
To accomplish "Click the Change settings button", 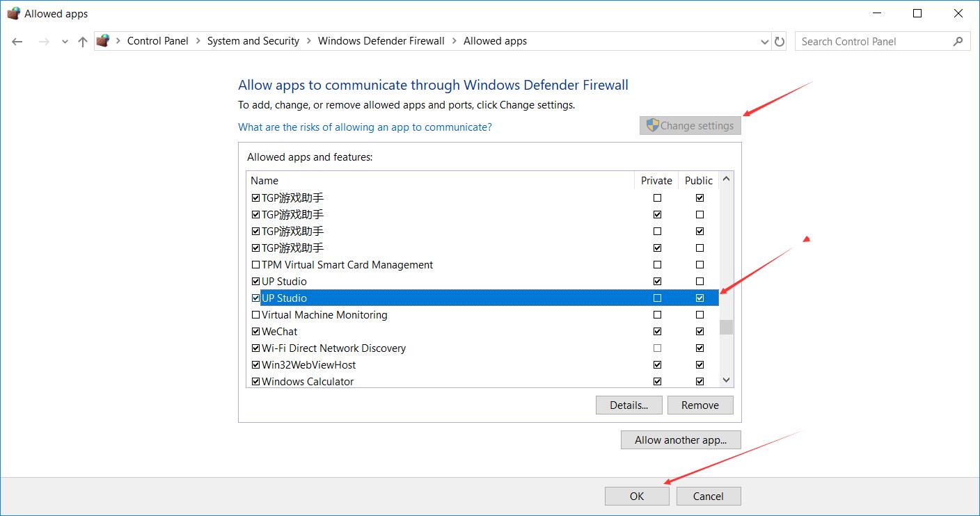I will (x=690, y=126).
